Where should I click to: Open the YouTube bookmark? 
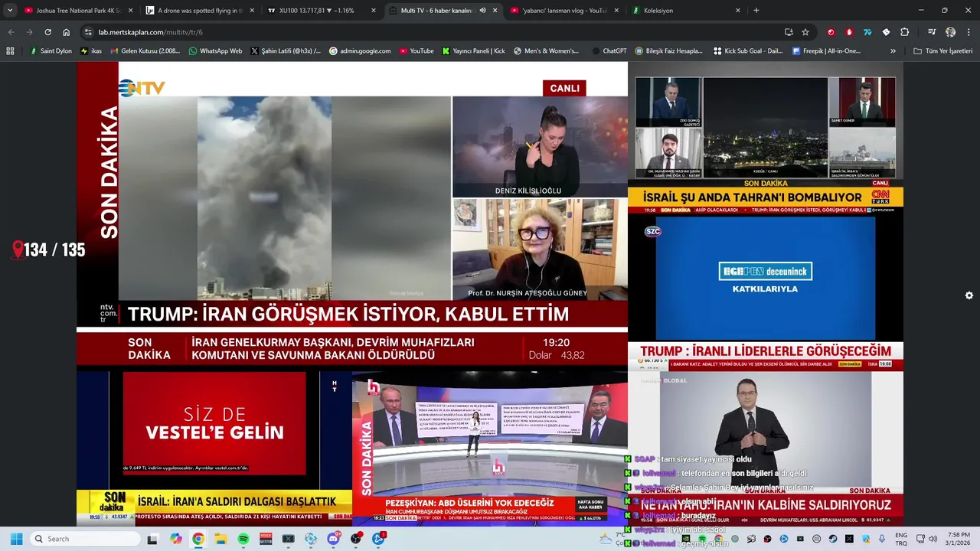click(x=415, y=51)
